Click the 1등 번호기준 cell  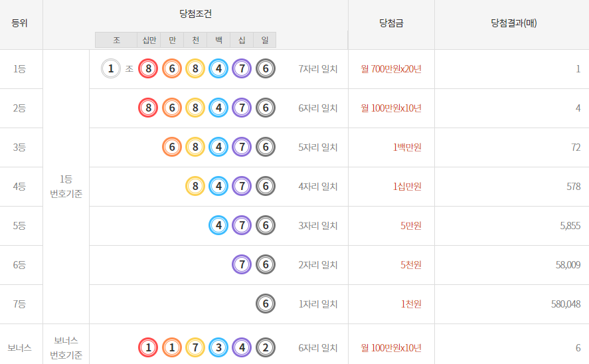(66, 187)
